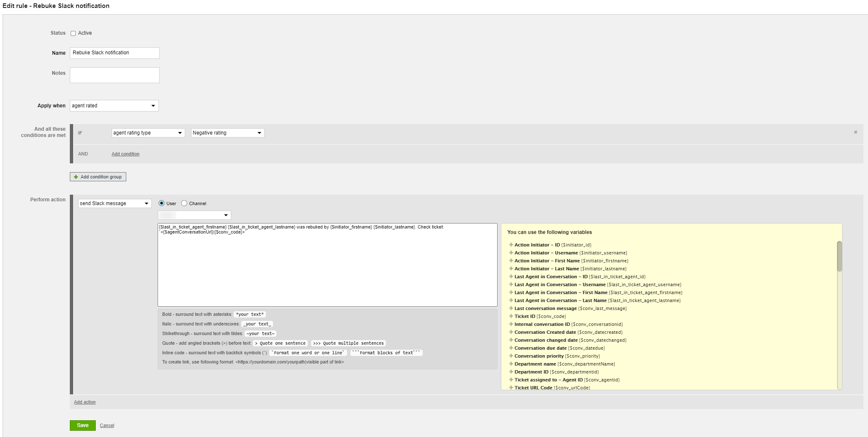Click plus icon beside Department ID

tap(511, 372)
